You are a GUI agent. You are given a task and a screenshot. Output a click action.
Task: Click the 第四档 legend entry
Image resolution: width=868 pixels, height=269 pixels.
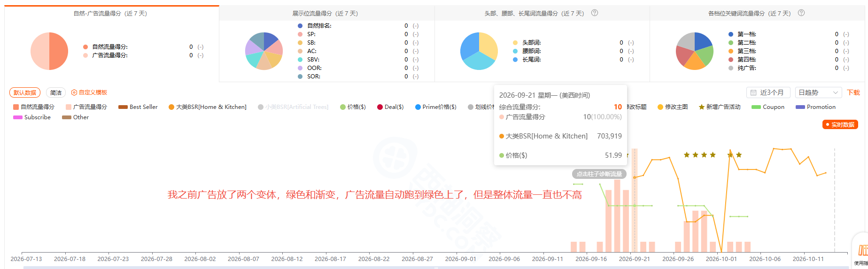[743, 60]
